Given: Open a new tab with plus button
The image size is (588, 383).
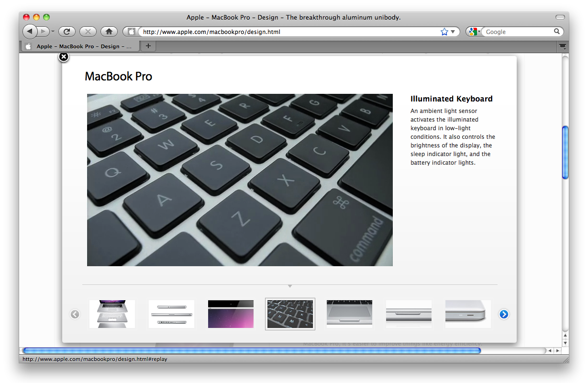Looking at the screenshot, I should (x=148, y=46).
